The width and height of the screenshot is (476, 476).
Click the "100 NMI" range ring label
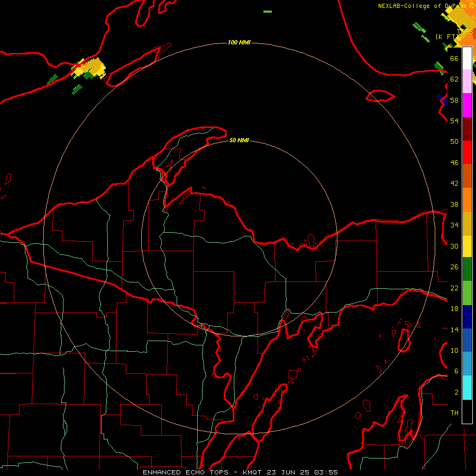click(239, 42)
